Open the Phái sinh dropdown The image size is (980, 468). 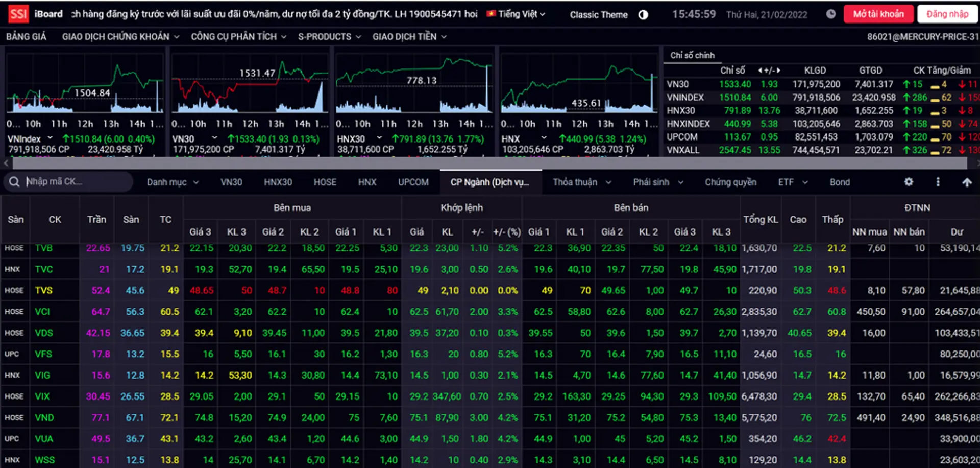[x=658, y=182]
